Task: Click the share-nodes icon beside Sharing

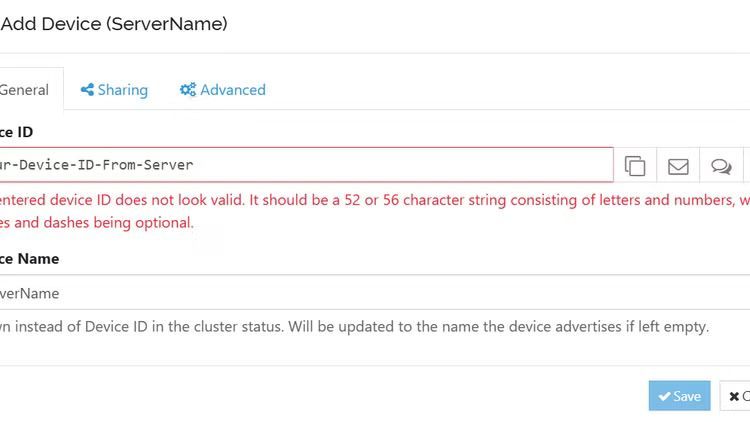Action: point(88,90)
